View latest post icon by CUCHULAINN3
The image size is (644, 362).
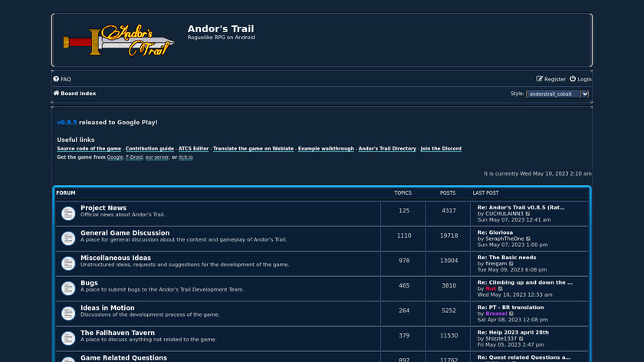[527, 214]
